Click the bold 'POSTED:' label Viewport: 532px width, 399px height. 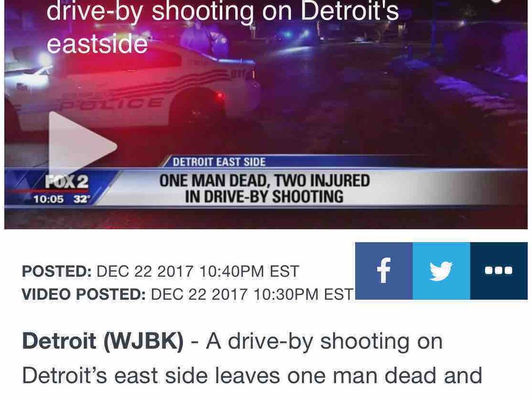(x=57, y=271)
